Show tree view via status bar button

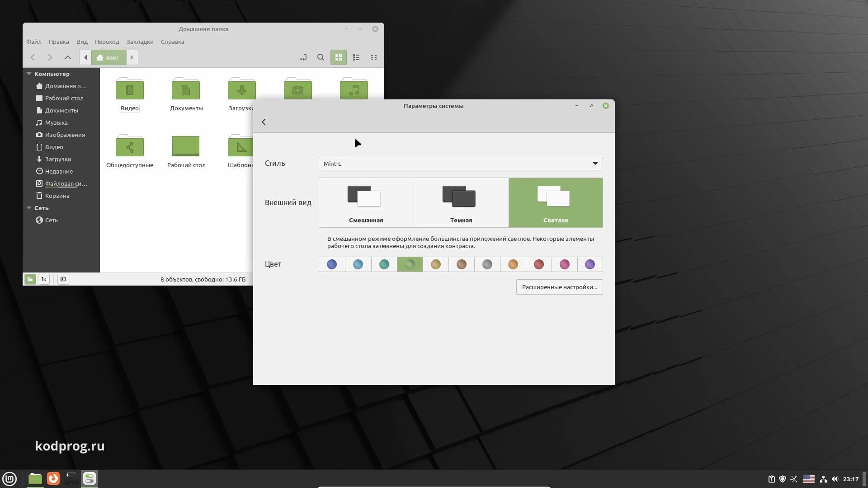coord(44,279)
